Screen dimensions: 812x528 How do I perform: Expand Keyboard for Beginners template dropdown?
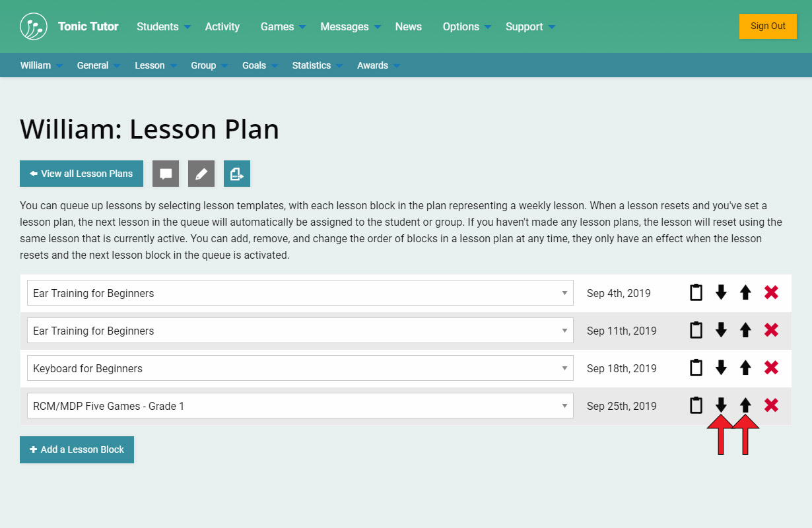[300, 368]
